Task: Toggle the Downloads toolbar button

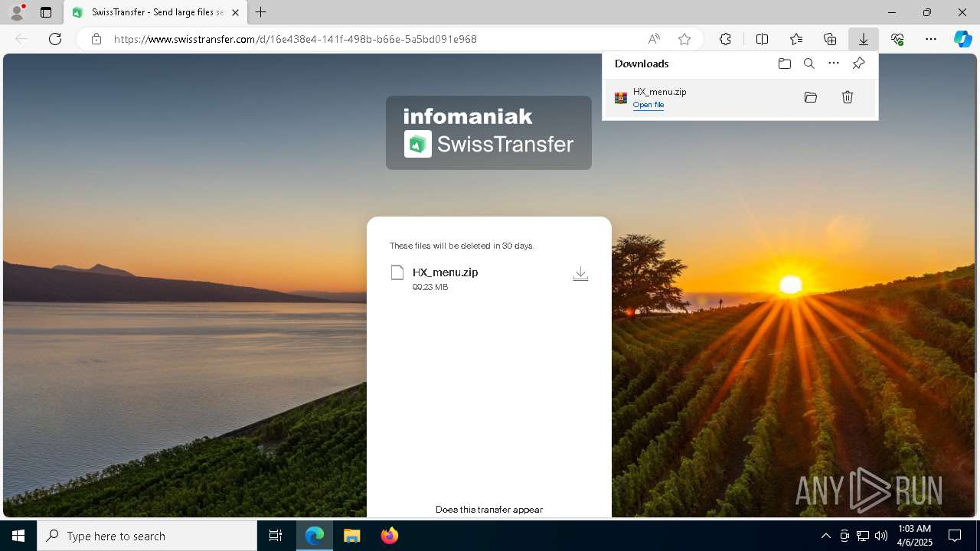Action: (864, 39)
